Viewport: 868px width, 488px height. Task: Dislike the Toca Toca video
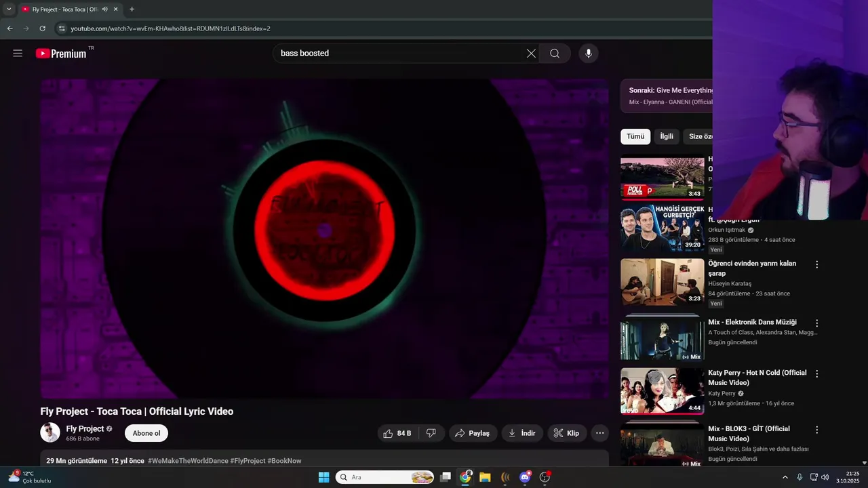[x=431, y=433]
